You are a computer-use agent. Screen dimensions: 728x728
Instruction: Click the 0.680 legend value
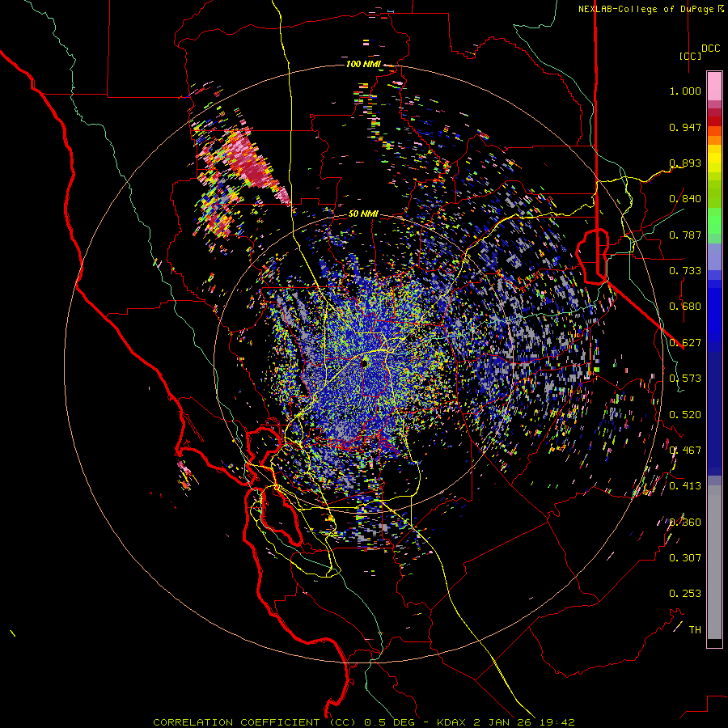point(685,307)
